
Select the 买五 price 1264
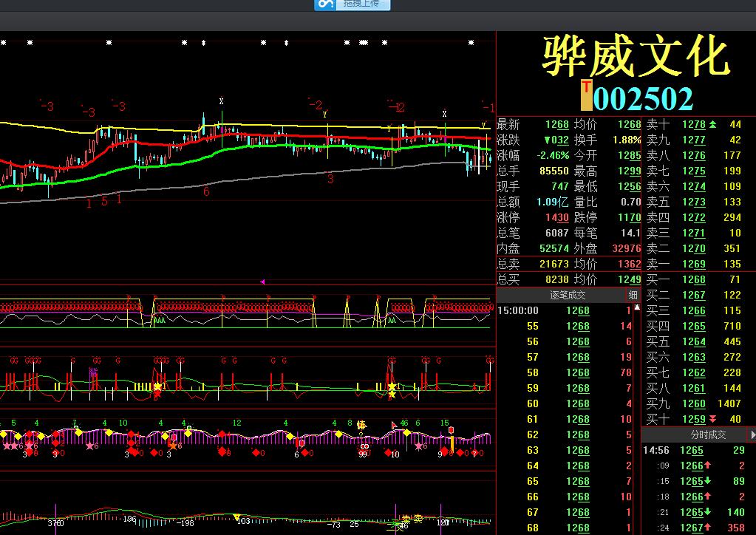[x=694, y=341]
